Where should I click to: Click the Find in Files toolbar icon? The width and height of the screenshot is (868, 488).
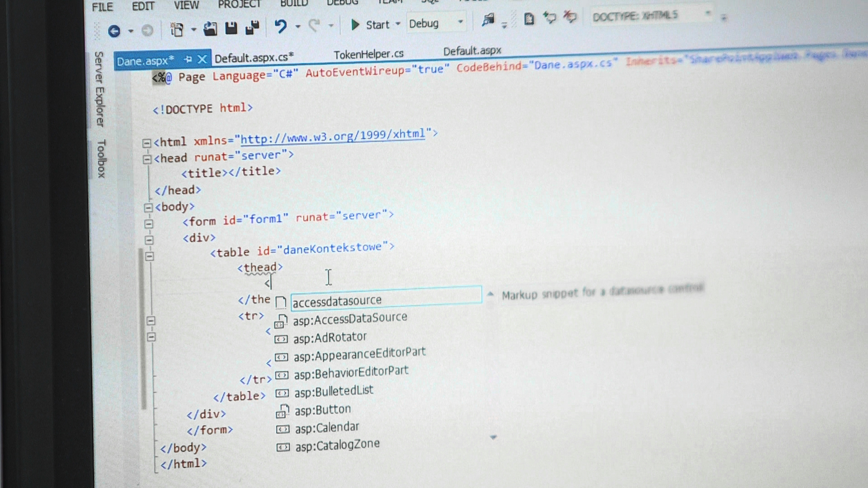(x=488, y=20)
